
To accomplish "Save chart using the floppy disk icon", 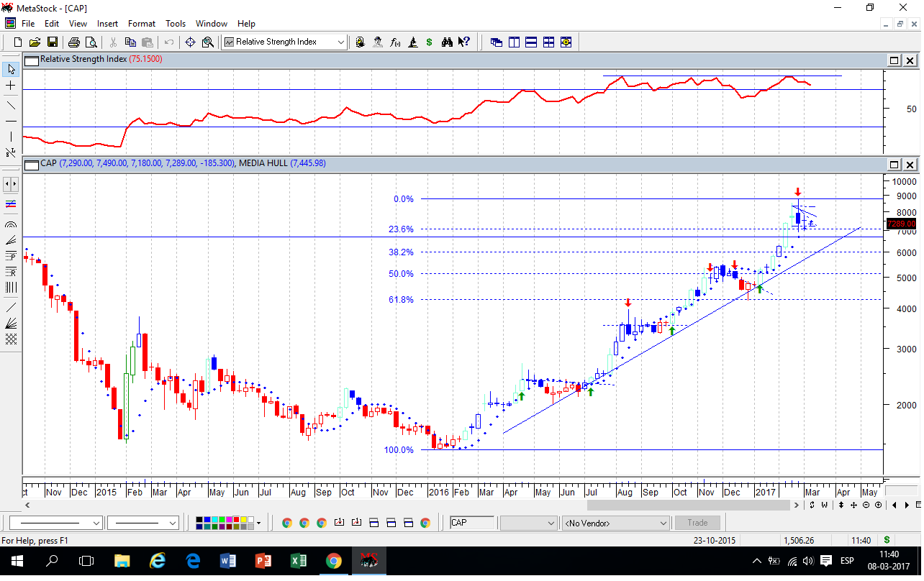I will [x=53, y=42].
